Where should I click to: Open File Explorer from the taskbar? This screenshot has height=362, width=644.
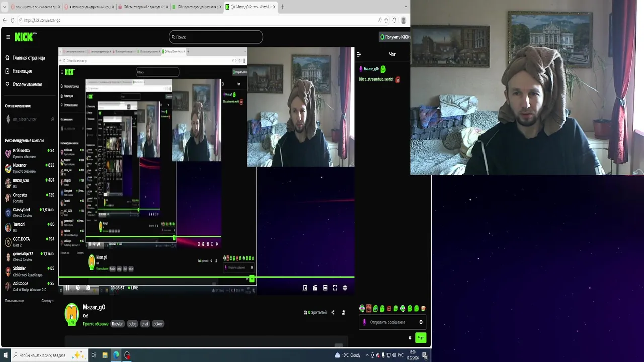point(105,355)
